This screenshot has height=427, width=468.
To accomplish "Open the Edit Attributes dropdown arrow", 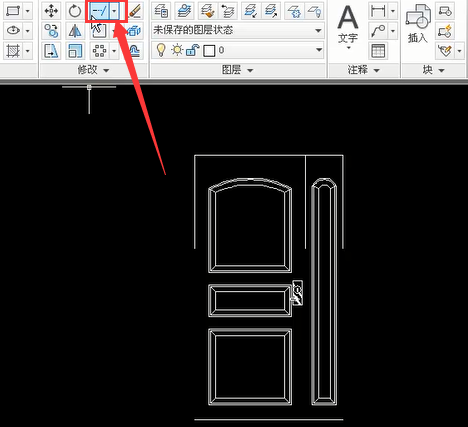I will (460, 51).
